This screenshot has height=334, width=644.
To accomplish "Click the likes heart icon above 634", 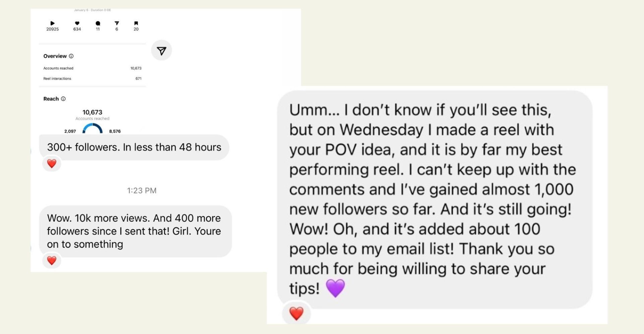I will 77,23.
